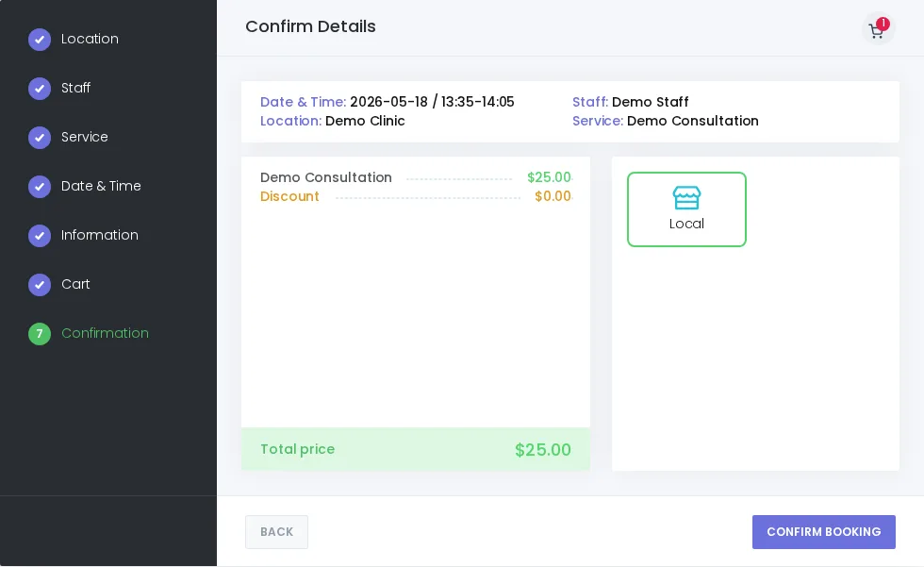
Task: Click the Cart step checkmark icon
Action: [40, 284]
